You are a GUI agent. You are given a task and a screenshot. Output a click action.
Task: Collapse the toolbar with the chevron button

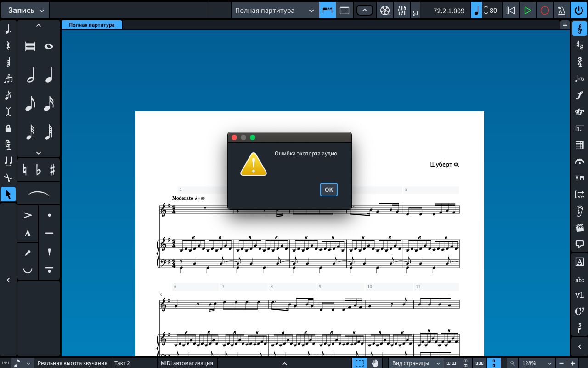365,10
